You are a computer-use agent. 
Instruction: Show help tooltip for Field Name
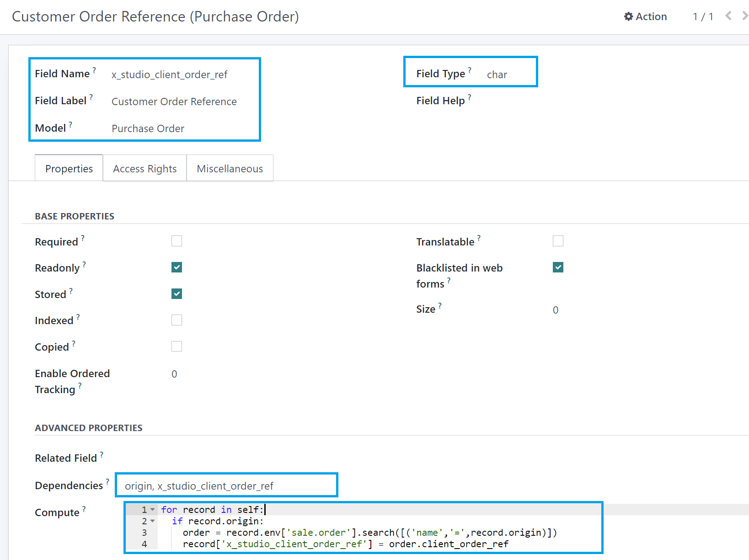[94, 70]
